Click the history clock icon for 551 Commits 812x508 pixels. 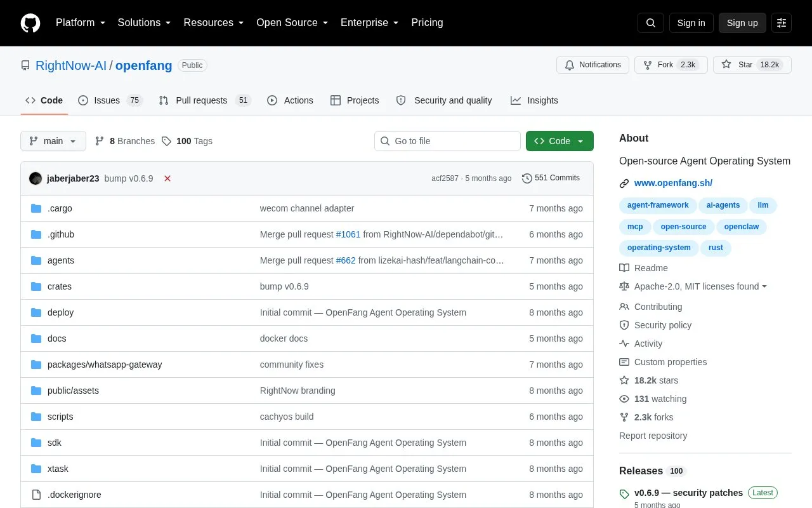click(x=527, y=178)
